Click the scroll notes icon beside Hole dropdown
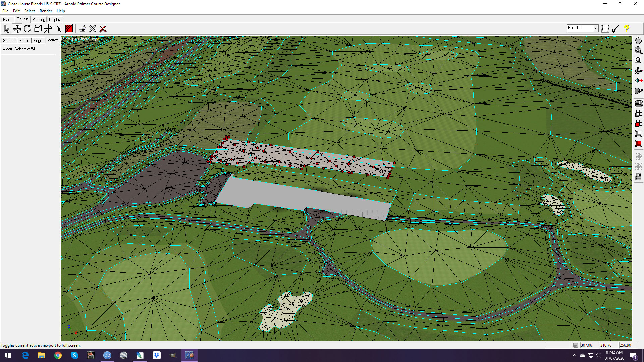 (605, 28)
